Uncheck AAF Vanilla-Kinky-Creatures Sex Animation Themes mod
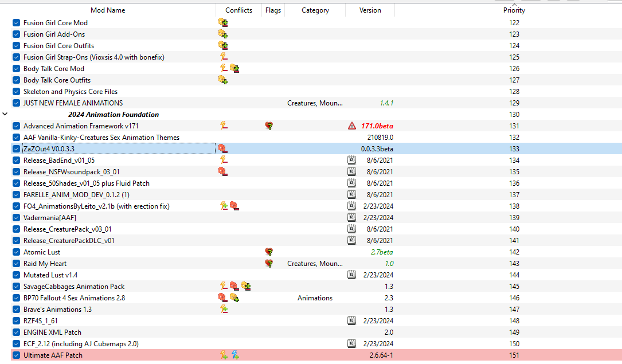This screenshot has width=622, height=364. tap(16, 137)
